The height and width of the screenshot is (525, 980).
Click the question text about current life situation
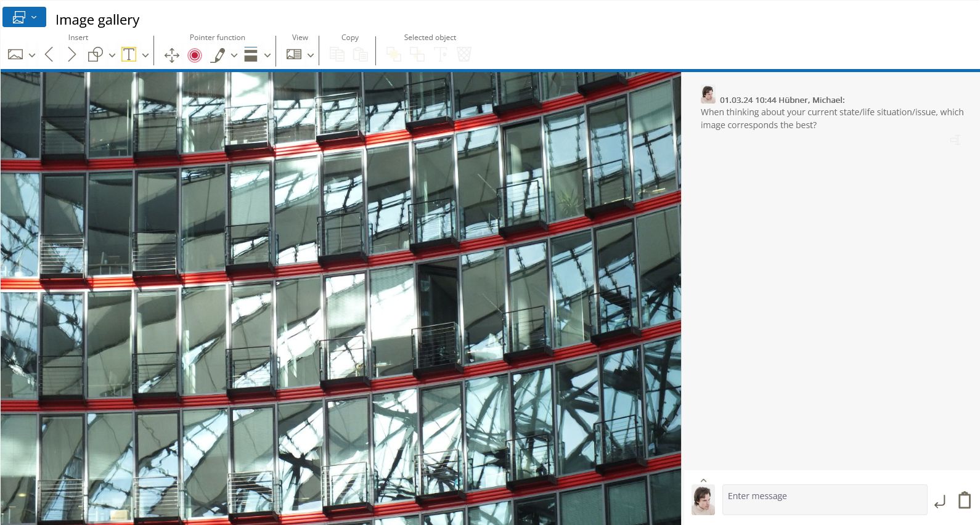coord(832,118)
